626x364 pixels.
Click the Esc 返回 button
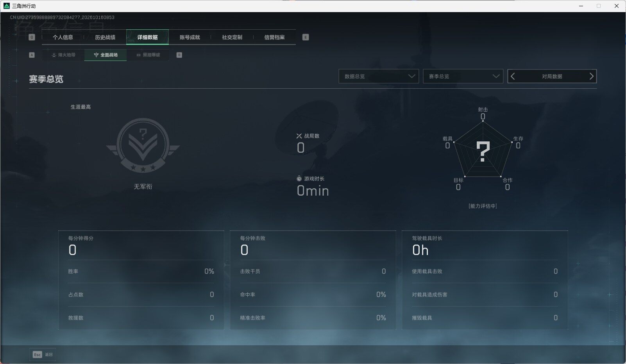point(42,355)
